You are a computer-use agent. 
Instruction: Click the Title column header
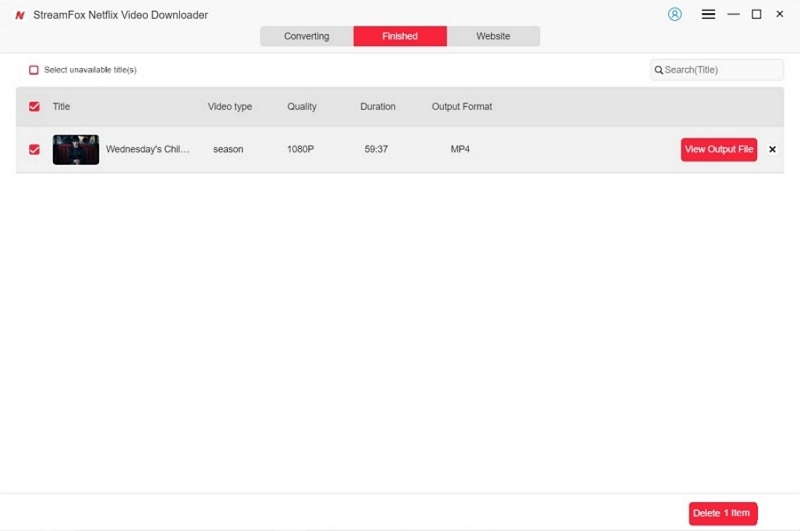pyautogui.click(x=61, y=107)
